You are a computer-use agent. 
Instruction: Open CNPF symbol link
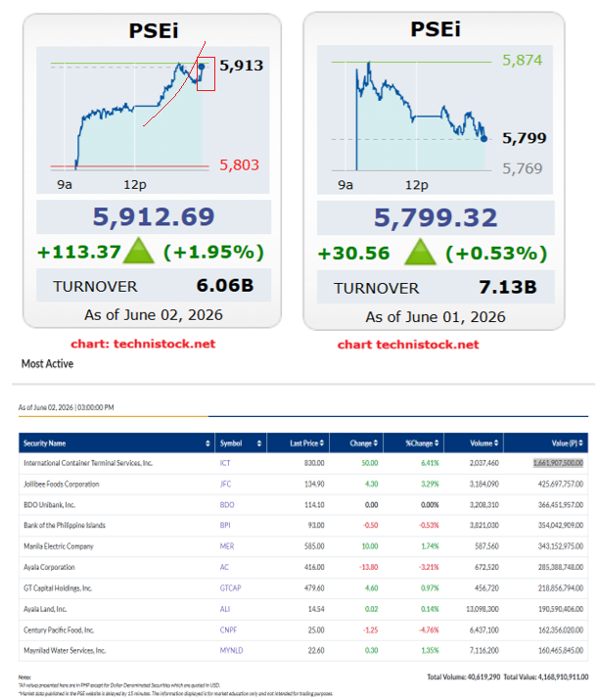point(228,630)
